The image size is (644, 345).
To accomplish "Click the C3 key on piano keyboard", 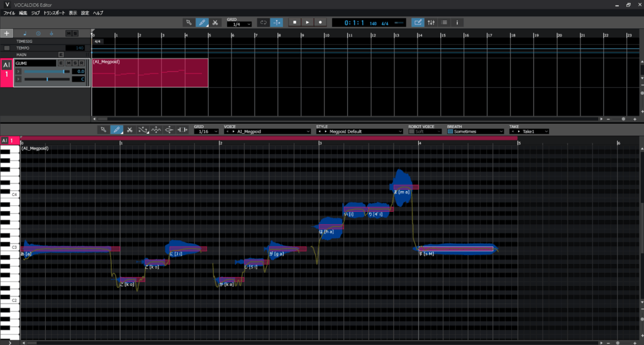I will 10,248.
